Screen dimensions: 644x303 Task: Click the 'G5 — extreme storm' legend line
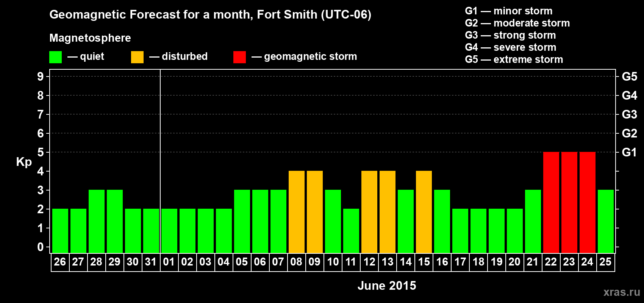pyautogui.click(x=514, y=59)
